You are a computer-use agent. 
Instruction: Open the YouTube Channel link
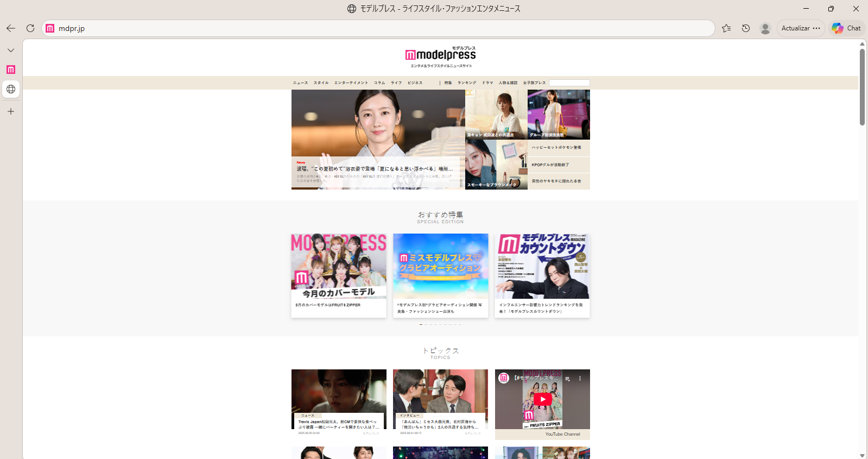coord(563,435)
